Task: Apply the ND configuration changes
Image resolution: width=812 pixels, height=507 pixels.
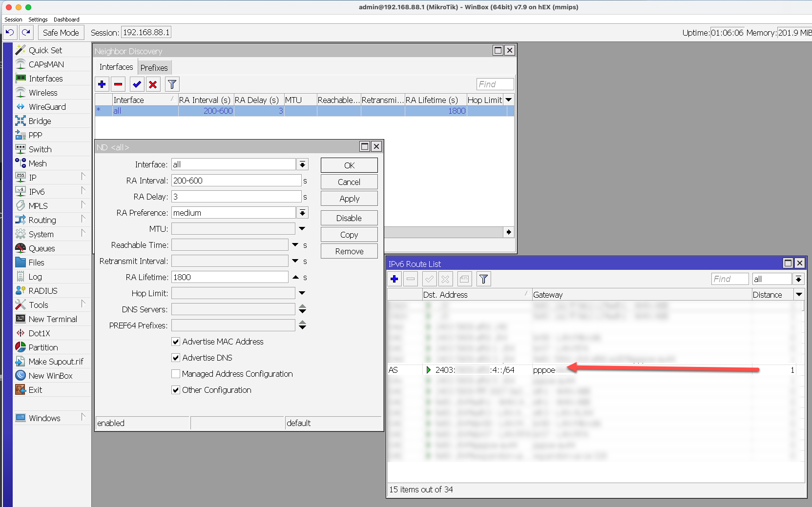Action: (x=349, y=198)
